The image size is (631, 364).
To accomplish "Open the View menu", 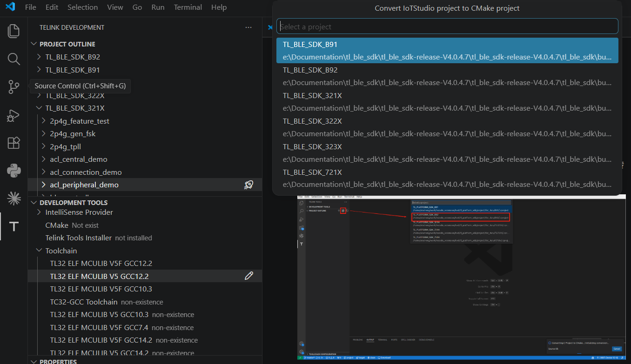I will (x=115, y=7).
